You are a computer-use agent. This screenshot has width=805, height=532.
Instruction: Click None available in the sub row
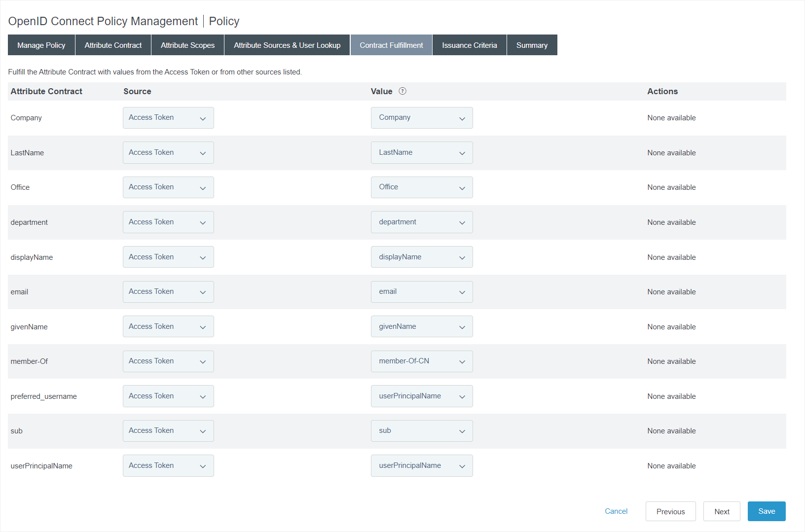click(x=671, y=431)
